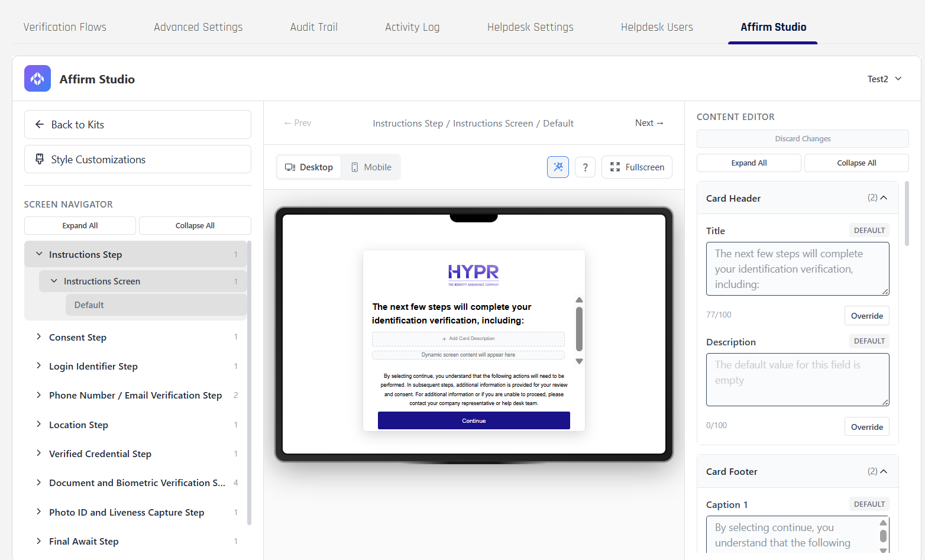Click into the Description text area
The width and height of the screenshot is (925, 560).
coord(797,380)
